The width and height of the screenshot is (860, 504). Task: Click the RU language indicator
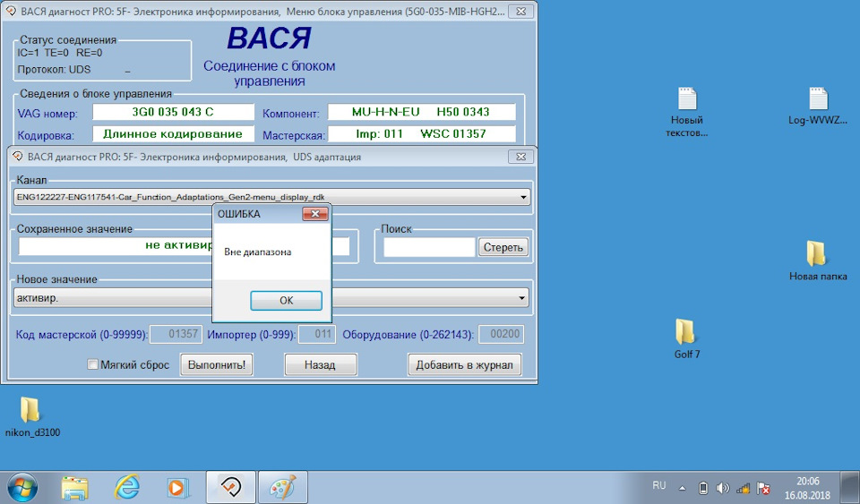[658, 485]
